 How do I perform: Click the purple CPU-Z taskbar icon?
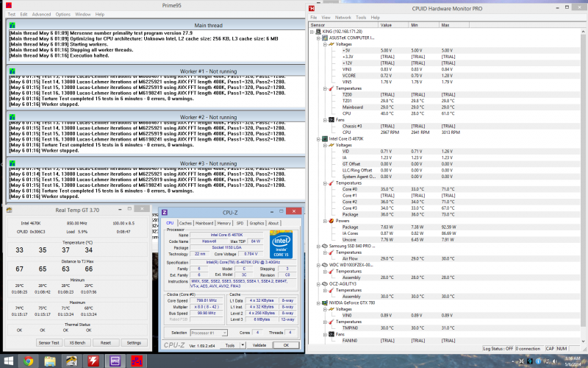click(115, 361)
